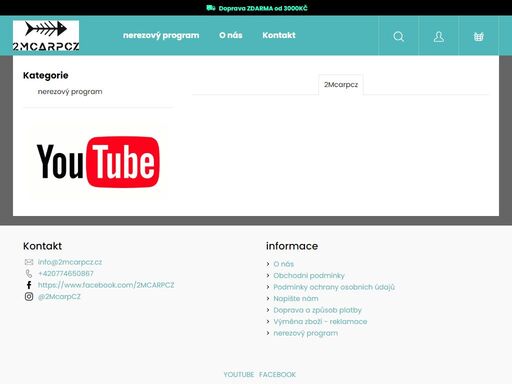Open Doprava a způsob platby link
The image size is (512, 384).
pyautogui.click(x=317, y=310)
